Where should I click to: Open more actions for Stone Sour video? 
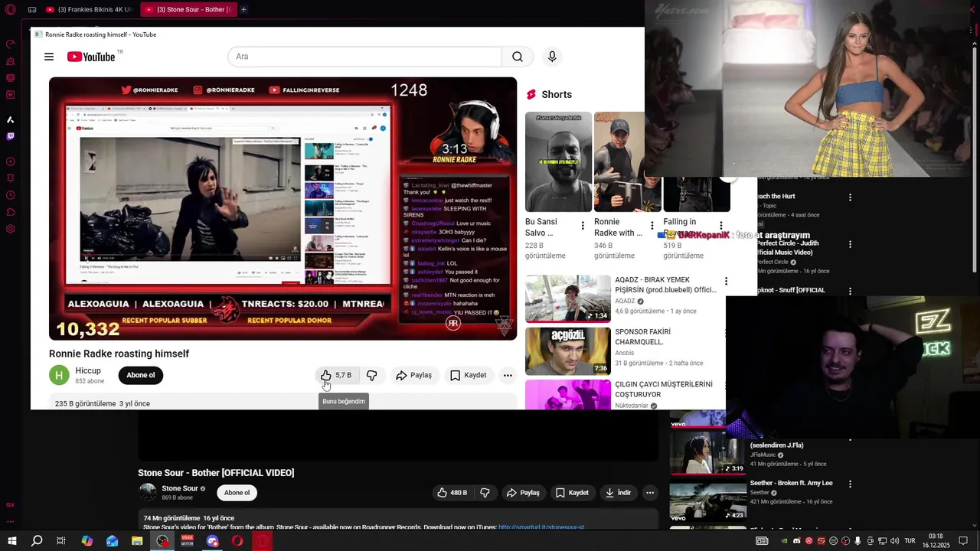pyautogui.click(x=650, y=493)
